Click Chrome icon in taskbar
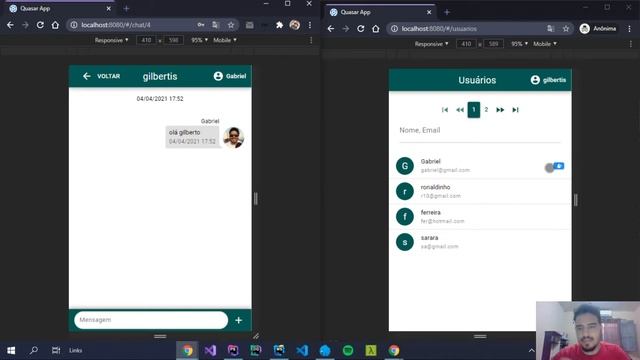The height and width of the screenshot is (360, 640). pyautogui.click(x=187, y=350)
